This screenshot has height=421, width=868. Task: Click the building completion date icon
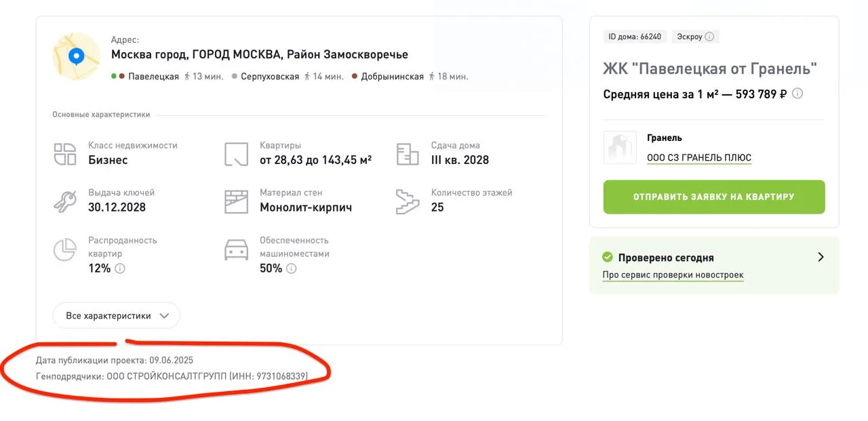(408, 154)
